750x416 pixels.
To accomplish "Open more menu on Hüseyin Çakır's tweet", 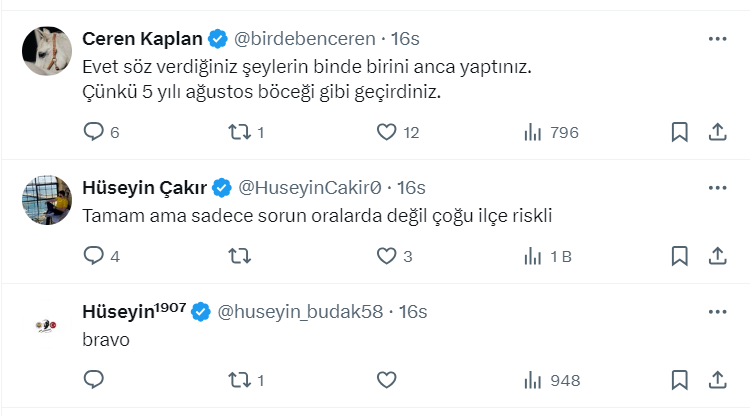I will pyautogui.click(x=717, y=187).
